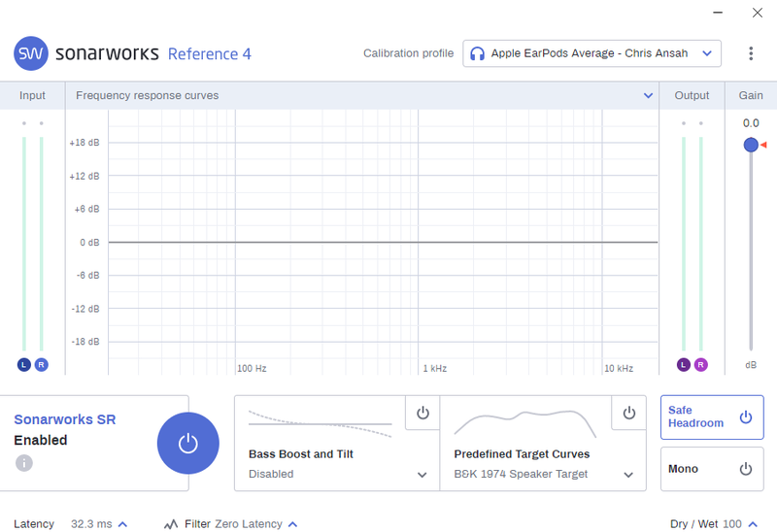The height and width of the screenshot is (532, 777).
Task: Click the flat 0 dB response curve line
Action: pos(383,243)
